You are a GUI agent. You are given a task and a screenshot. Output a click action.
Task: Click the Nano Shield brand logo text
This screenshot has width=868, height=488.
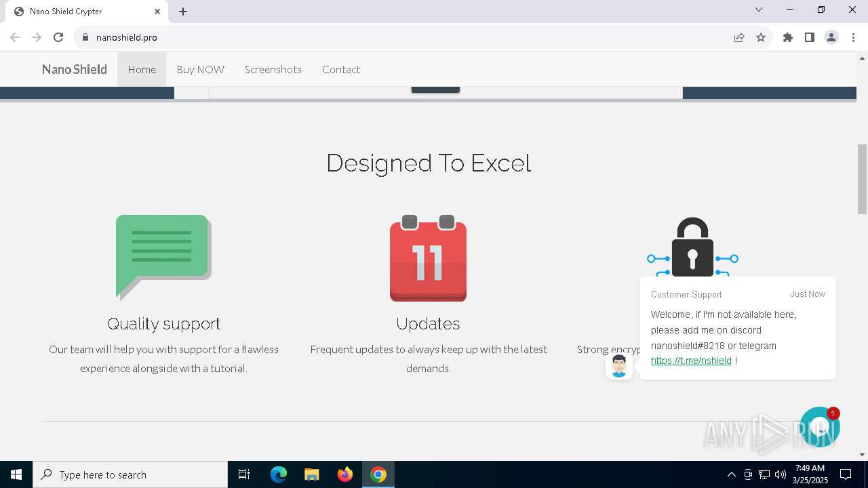pyautogui.click(x=75, y=69)
